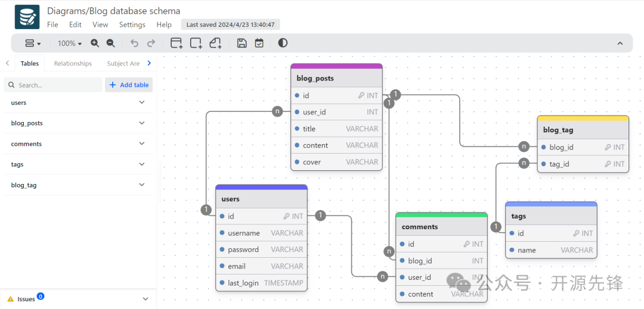This screenshot has width=644, height=309.
Task: Click the key icon in comments id row
Action: [466, 244]
